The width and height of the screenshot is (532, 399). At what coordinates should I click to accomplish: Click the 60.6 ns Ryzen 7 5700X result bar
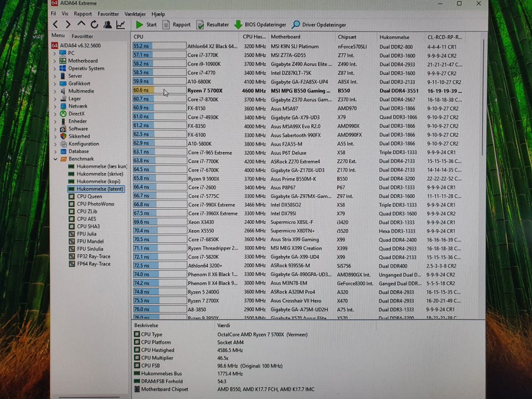click(159, 90)
